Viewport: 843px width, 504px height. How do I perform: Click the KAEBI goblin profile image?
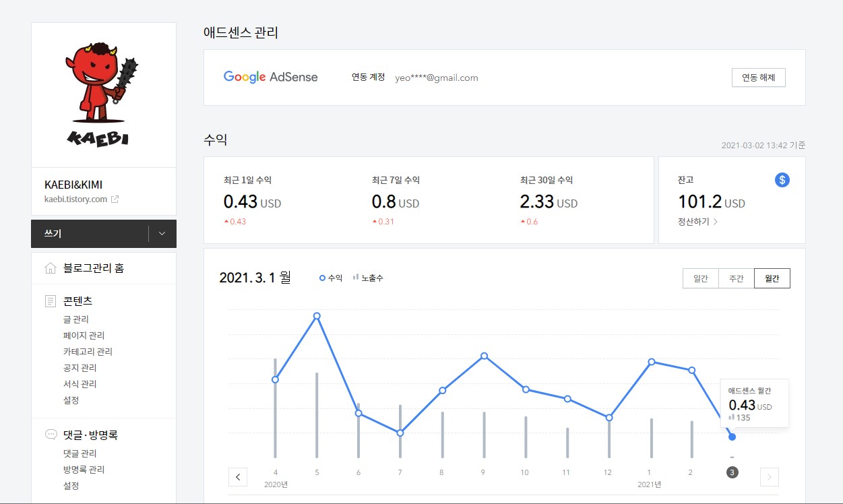(x=104, y=95)
